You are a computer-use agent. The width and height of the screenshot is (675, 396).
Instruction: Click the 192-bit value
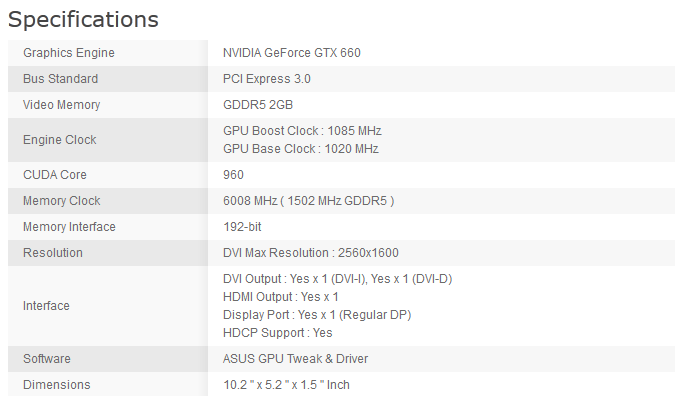[x=242, y=227]
